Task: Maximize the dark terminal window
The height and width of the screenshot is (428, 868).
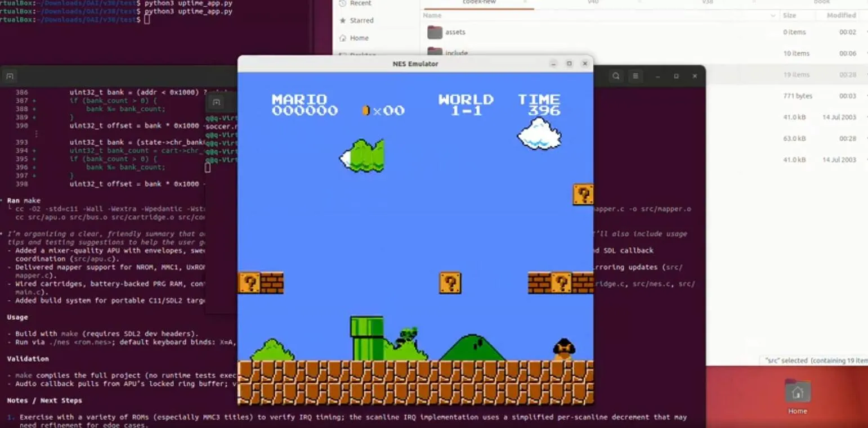Action: (676, 76)
